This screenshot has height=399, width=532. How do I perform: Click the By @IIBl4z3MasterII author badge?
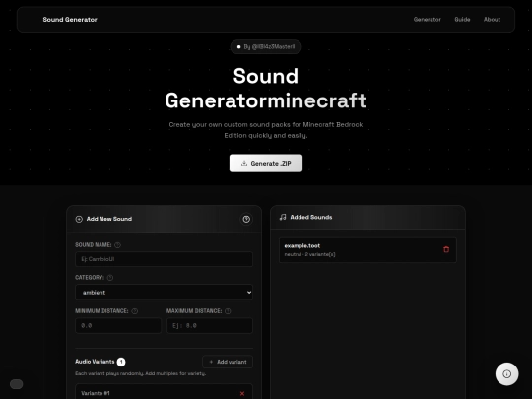(266, 47)
